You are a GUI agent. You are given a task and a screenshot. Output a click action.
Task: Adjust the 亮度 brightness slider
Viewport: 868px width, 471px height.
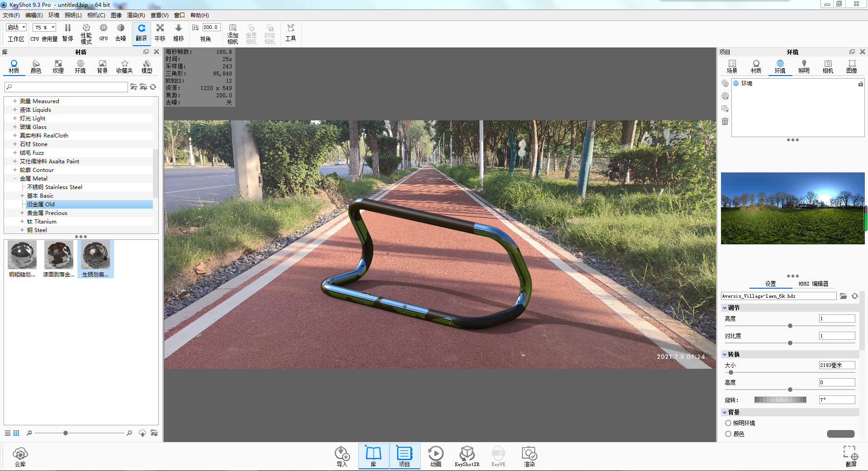click(x=790, y=326)
